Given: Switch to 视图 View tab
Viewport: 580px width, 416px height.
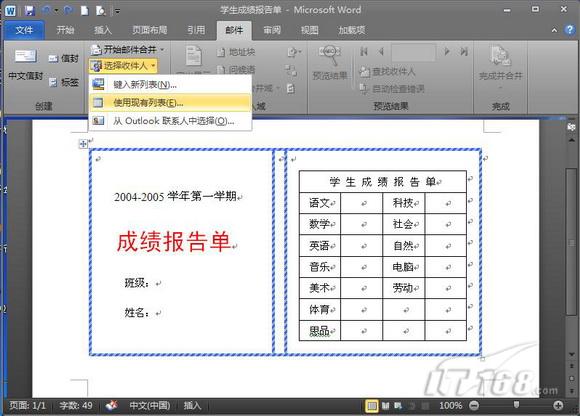Looking at the screenshot, I should coord(310,30).
